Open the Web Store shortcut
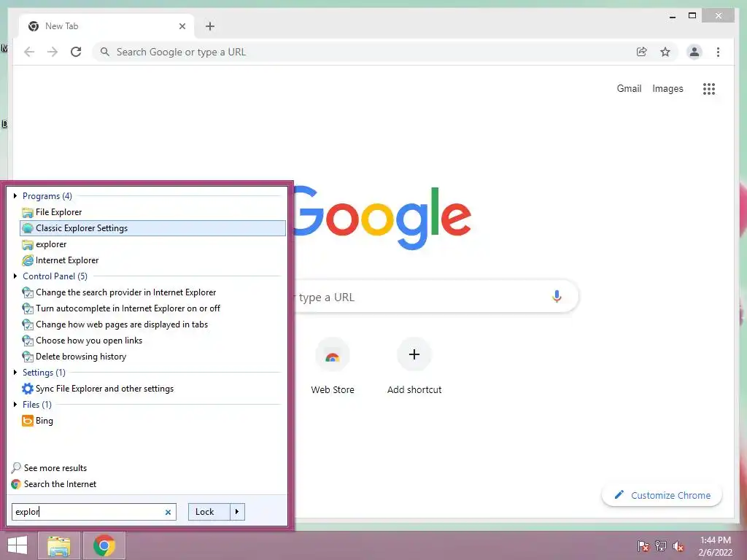 tap(333, 367)
